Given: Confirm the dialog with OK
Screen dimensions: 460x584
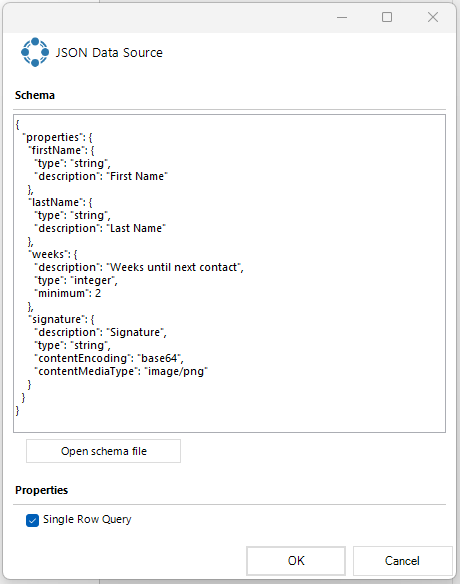Looking at the screenshot, I should 296,561.
